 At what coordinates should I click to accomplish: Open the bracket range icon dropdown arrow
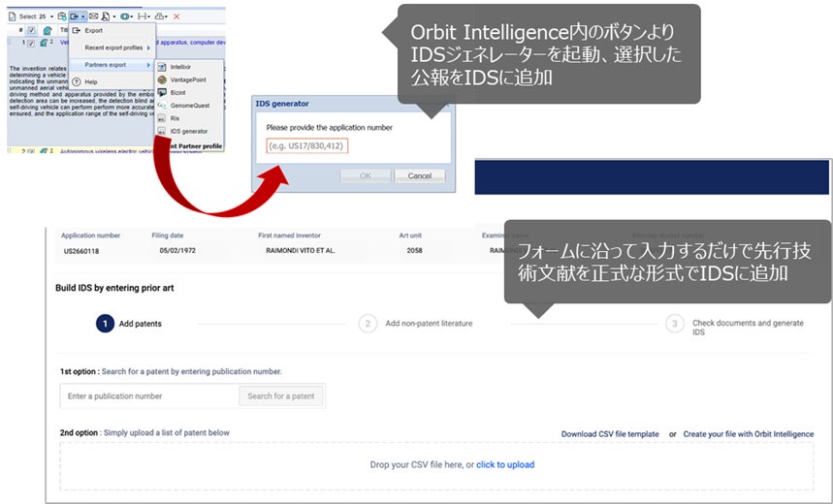149,16
